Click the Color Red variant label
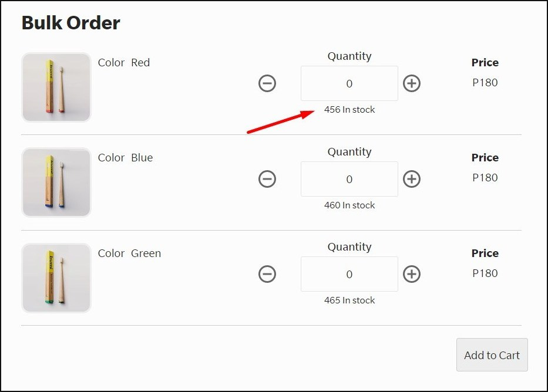 124,62
